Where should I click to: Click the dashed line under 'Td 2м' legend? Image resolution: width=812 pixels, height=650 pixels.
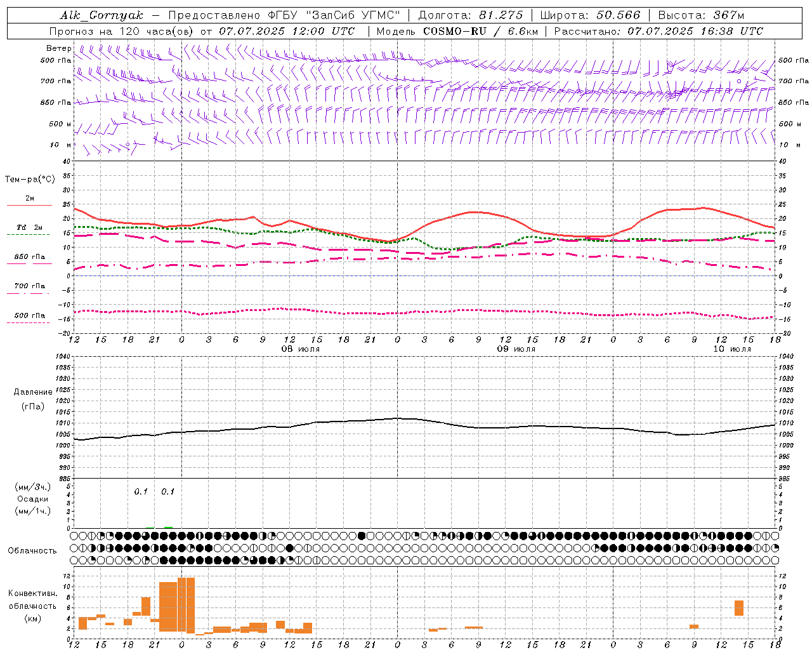(x=29, y=235)
